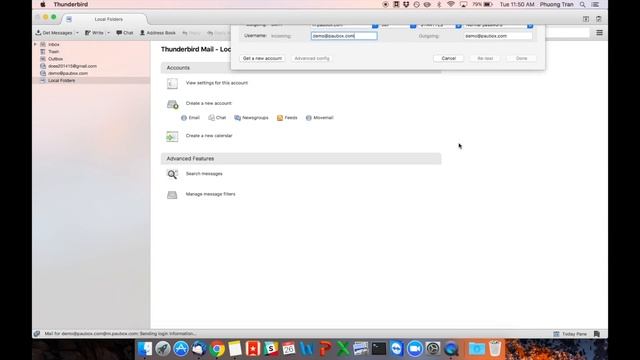
Task: Open the Get Messages dropdown arrow
Action: [x=77, y=33]
